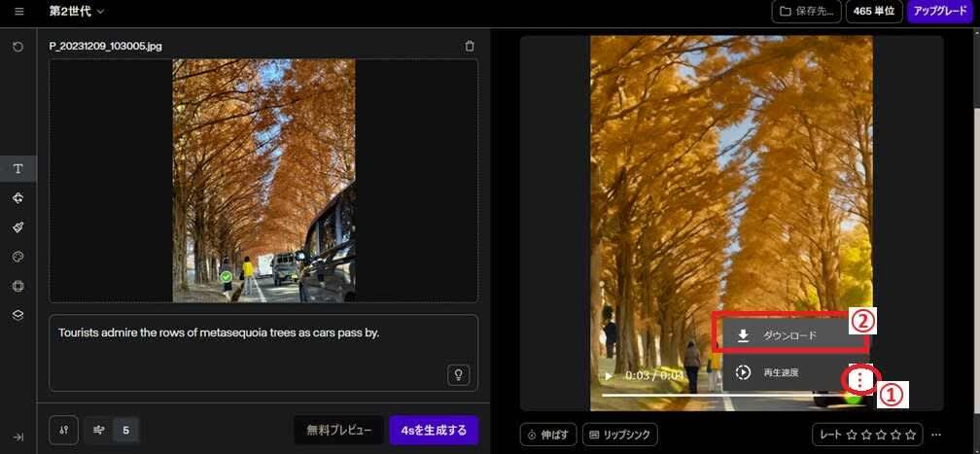Image resolution: width=980 pixels, height=454 pixels.
Task: Select the Text prompt tool in the sidebar
Action: click(18, 168)
